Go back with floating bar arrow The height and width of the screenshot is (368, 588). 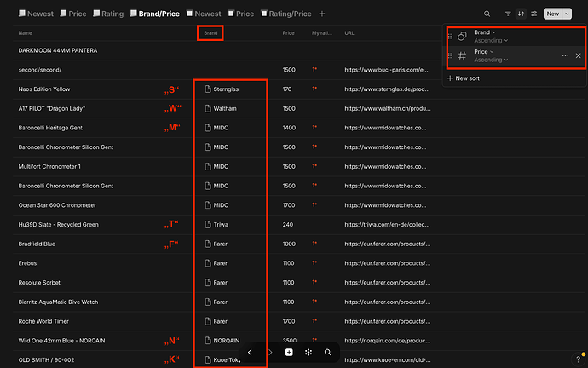(x=250, y=353)
